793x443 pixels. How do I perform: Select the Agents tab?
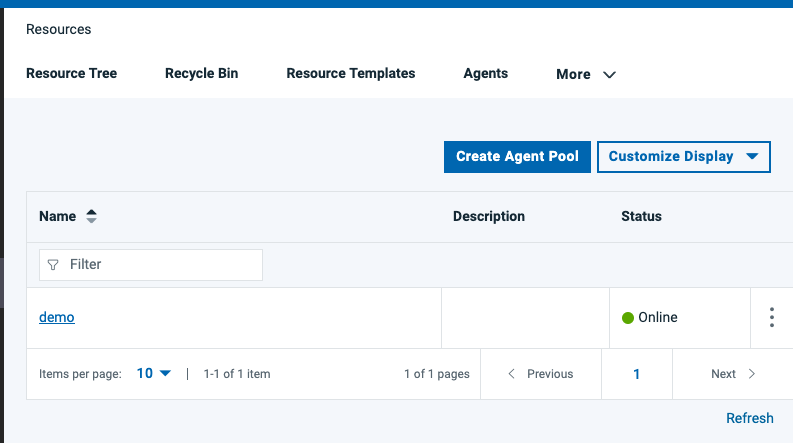pos(486,73)
